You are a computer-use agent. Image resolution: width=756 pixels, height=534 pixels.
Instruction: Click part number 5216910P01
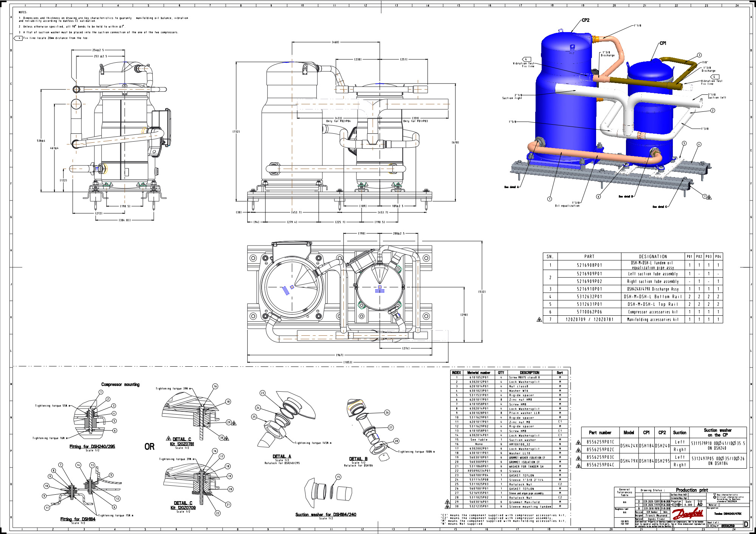pyautogui.click(x=589, y=289)
